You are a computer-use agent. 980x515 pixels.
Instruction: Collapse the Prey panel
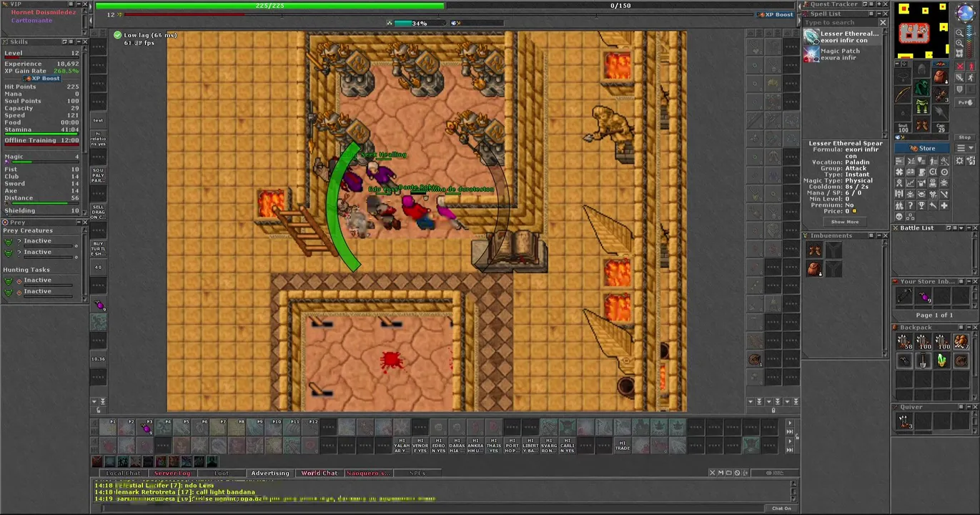[x=79, y=222]
